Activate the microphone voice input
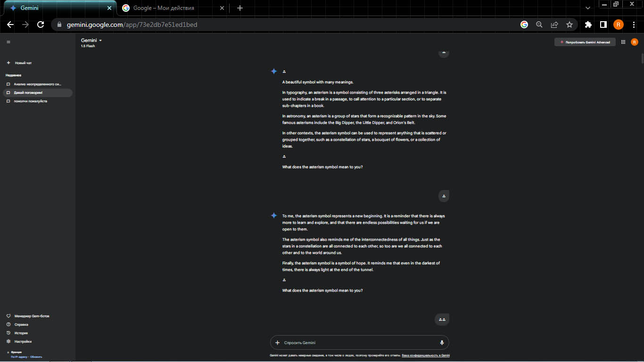 pyautogui.click(x=442, y=343)
